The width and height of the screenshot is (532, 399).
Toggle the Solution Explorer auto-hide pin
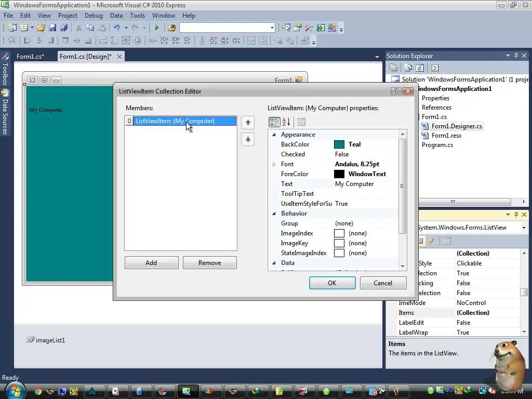pos(516,56)
